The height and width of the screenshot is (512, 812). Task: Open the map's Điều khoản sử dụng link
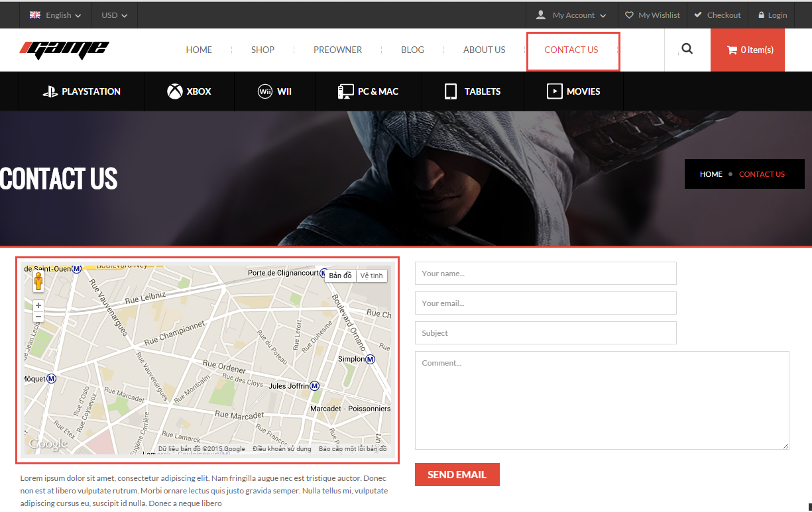pos(282,449)
